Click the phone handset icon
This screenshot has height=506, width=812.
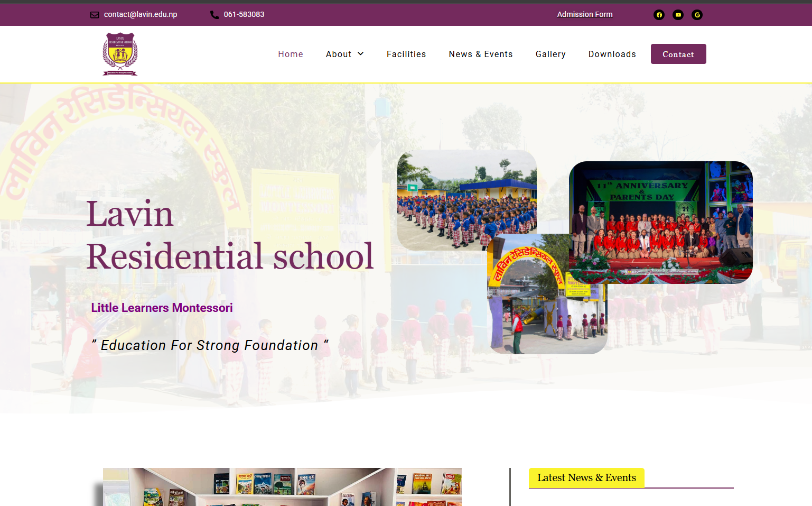pos(214,15)
